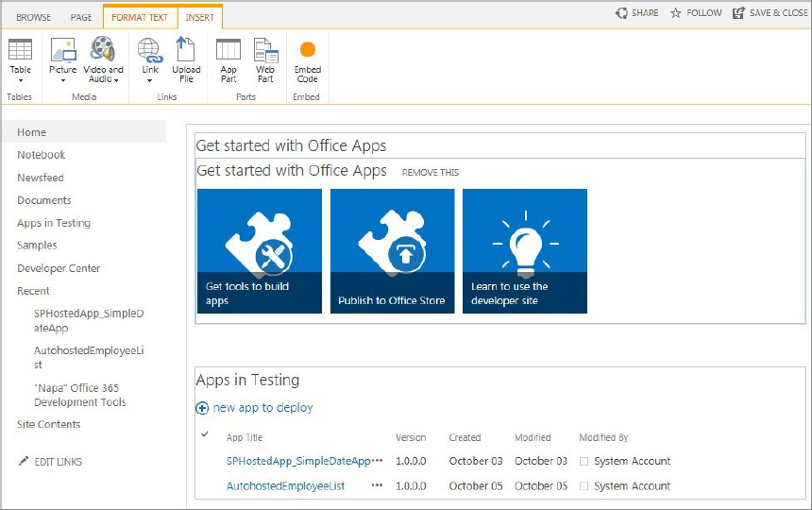Select the Insert ribbon tab
This screenshot has height=510, width=812.
[x=200, y=17]
